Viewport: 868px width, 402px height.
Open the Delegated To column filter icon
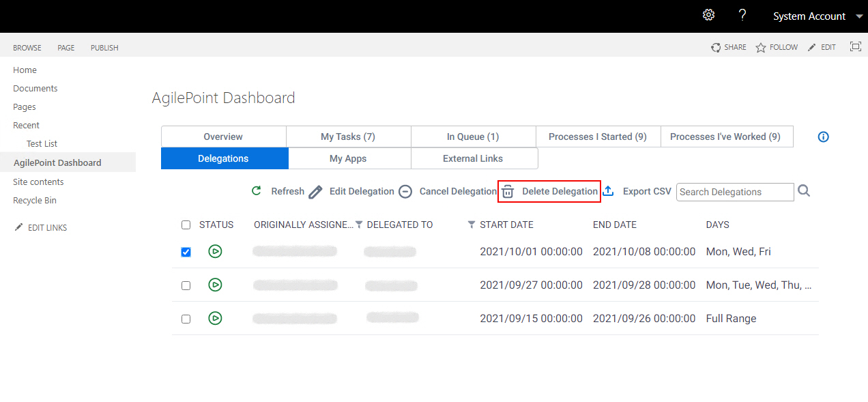pos(471,225)
